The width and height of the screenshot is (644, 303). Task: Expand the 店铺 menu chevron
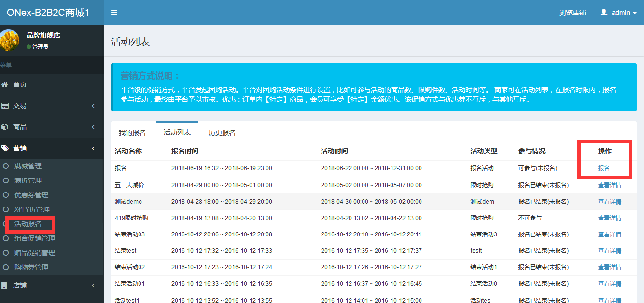(93, 285)
